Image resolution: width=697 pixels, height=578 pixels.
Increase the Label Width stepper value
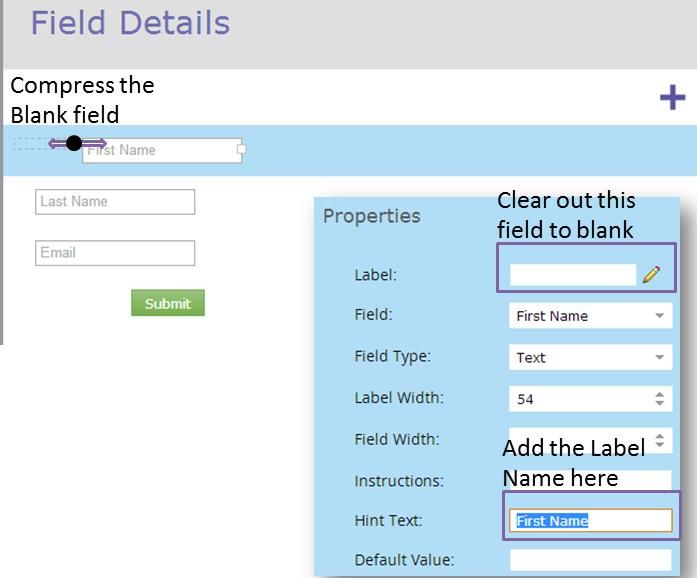click(x=660, y=394)
